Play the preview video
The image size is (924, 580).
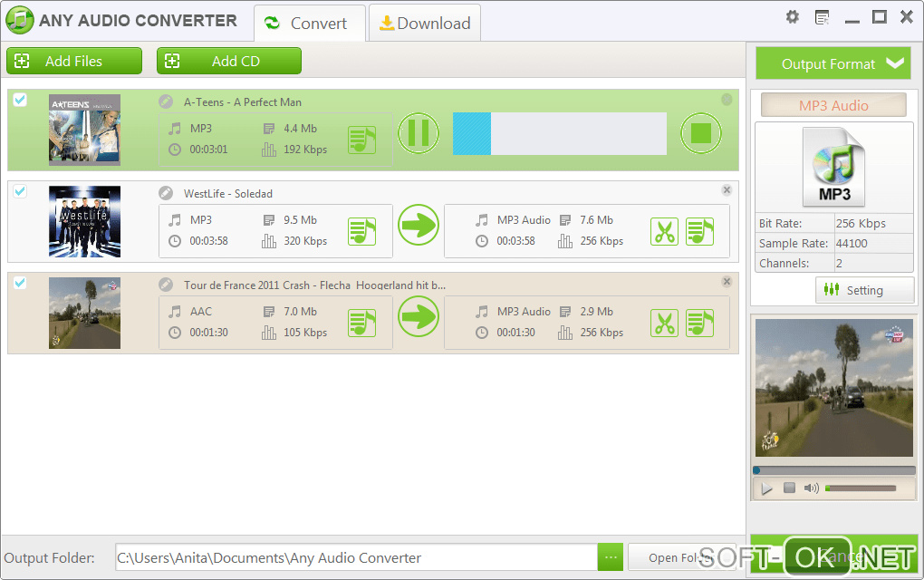click(766, 488)
